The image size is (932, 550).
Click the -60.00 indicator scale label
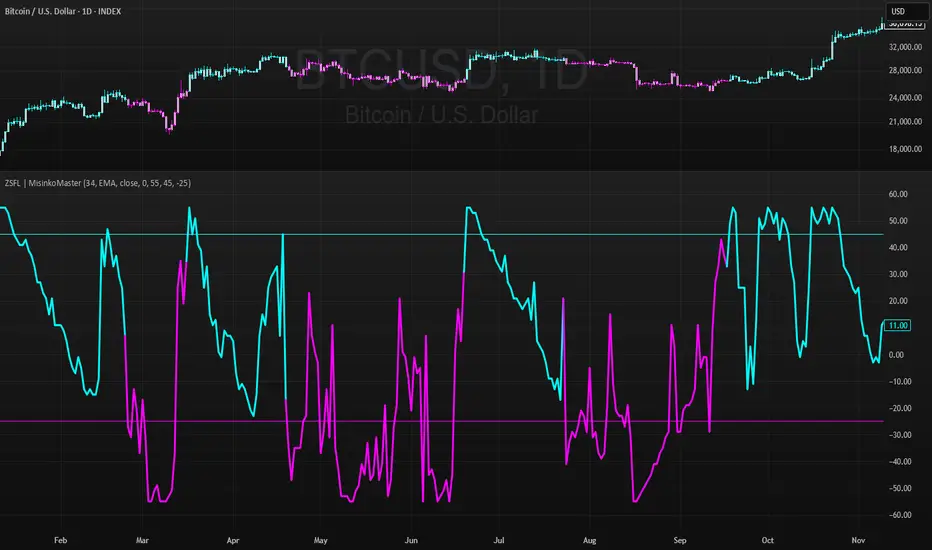899,516
